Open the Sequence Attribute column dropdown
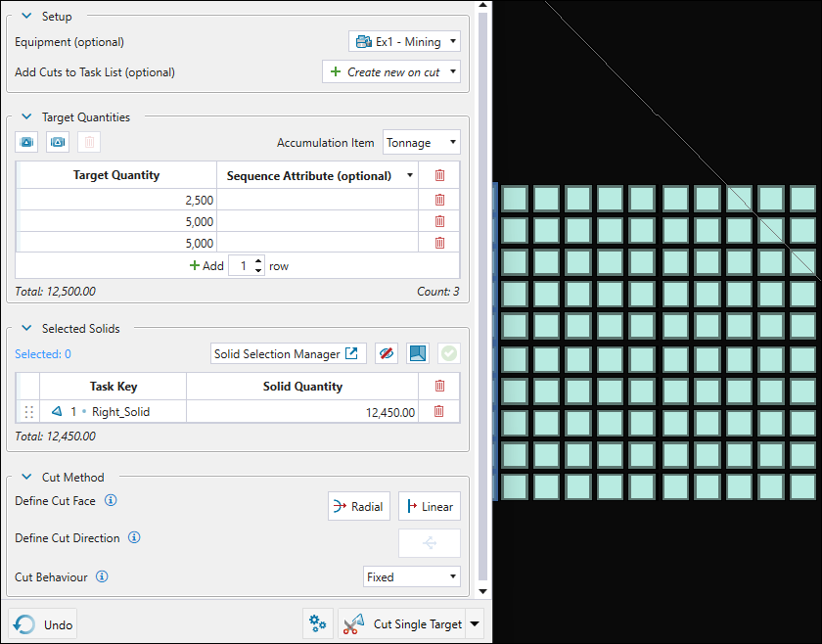 409,176
